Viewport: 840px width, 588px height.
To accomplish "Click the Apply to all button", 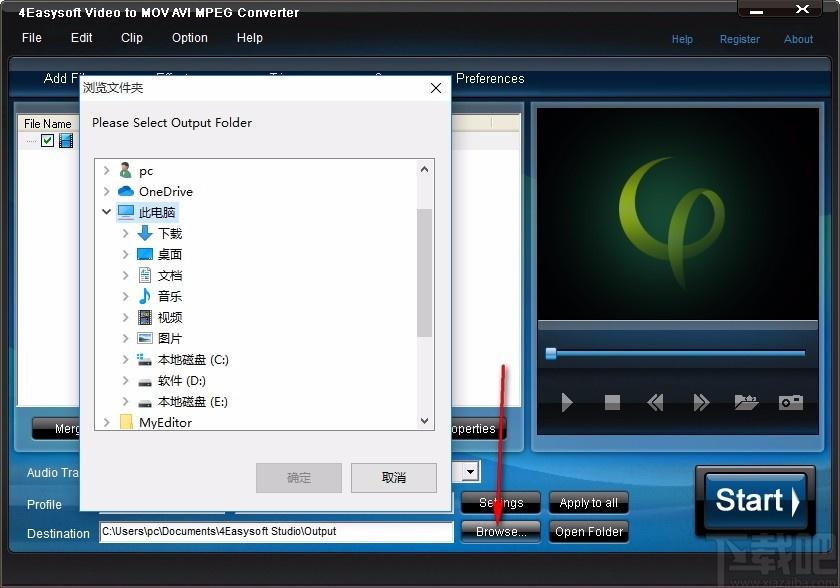I will click(588, 503).
